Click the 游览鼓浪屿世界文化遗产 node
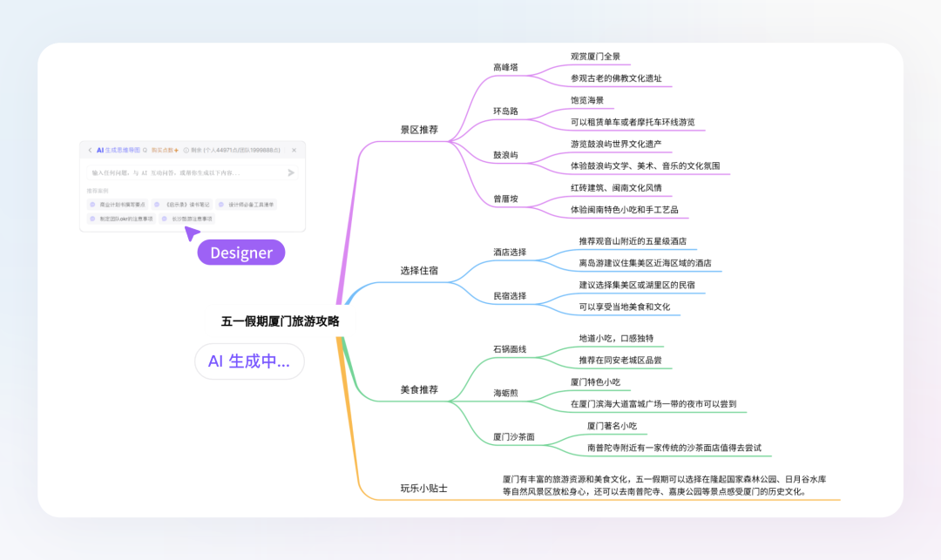The width and height of the screenshot is (941, 560). pos(616,144)
